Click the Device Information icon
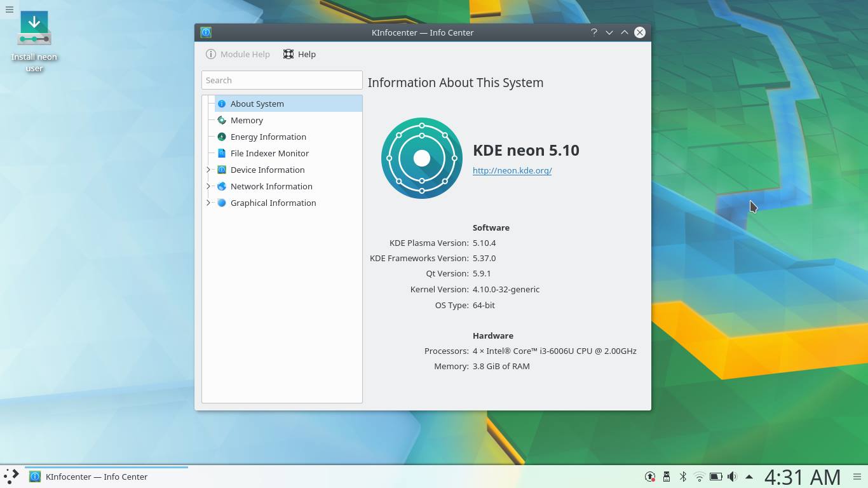The image size is (868, 488). [x=222, y=170]
